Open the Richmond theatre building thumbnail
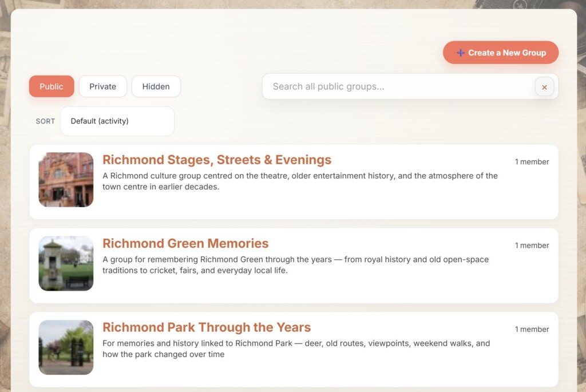The height and width of the screenshot is (392, 586). click(66, 180)
